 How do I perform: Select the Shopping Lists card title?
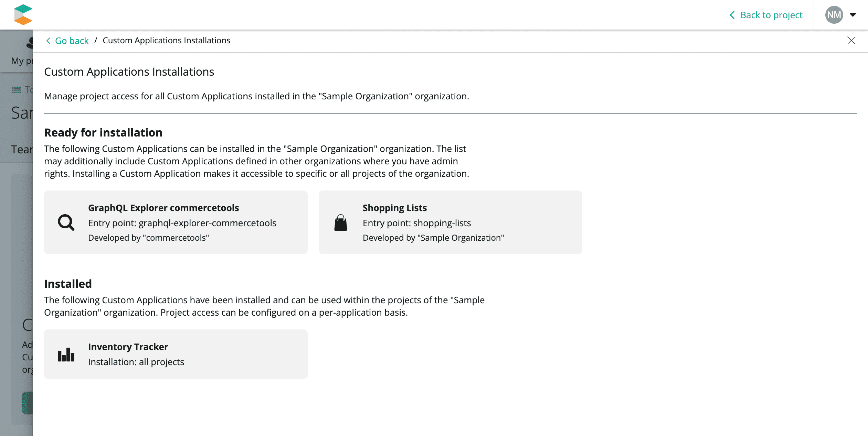(x=395, y=208)
